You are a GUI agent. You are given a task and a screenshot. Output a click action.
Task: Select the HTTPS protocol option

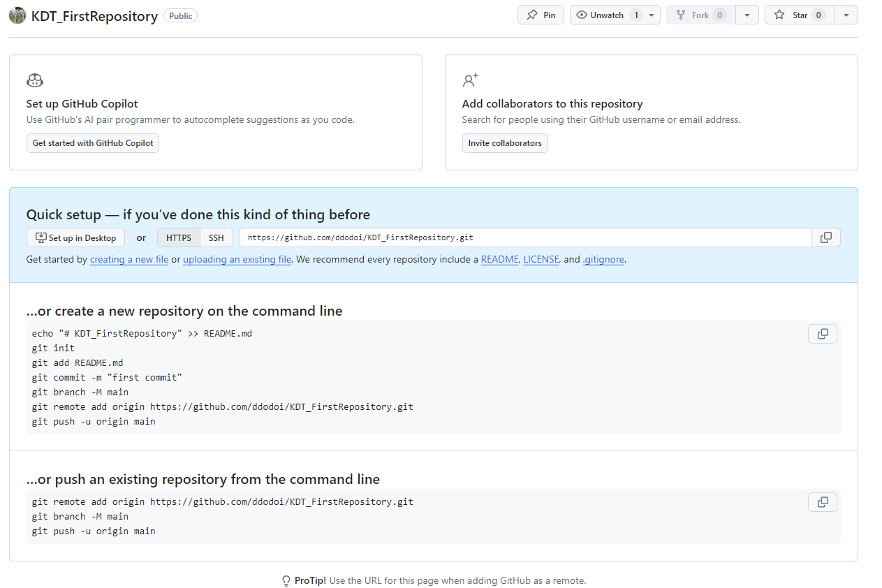pos(179,237)
